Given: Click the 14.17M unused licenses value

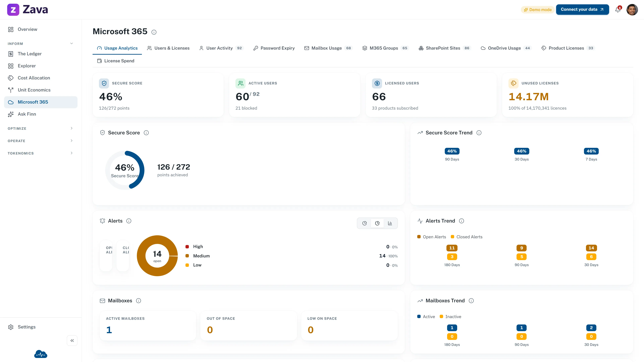Looking at the screenshot, I should [x=528, y=97].
